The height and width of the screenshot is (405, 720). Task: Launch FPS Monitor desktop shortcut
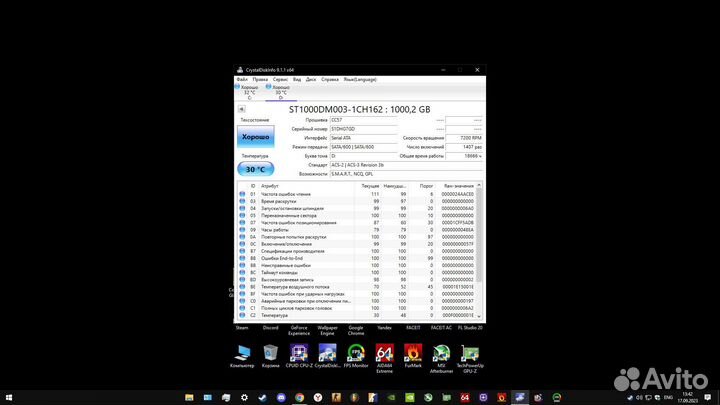point(356,356)
